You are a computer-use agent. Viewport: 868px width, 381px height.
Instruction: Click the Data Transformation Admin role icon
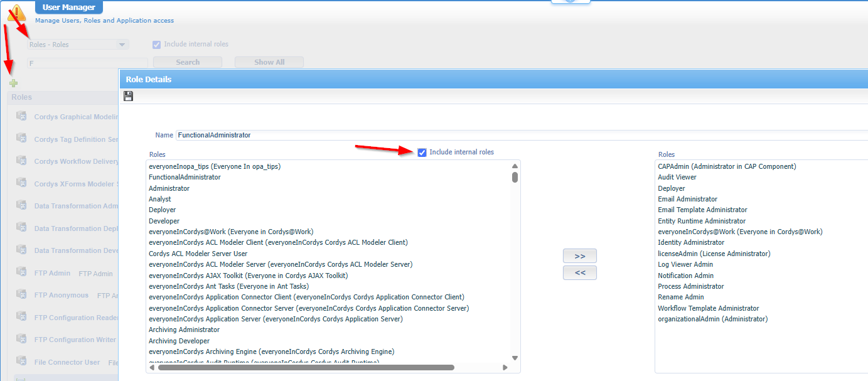click(21, 206)
